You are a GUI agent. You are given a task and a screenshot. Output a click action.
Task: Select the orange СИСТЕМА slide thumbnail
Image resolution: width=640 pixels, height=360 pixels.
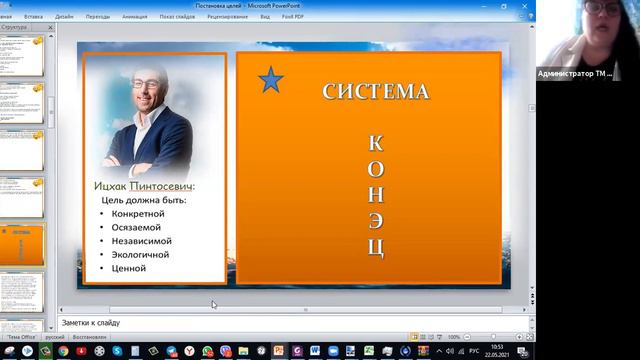22,245
